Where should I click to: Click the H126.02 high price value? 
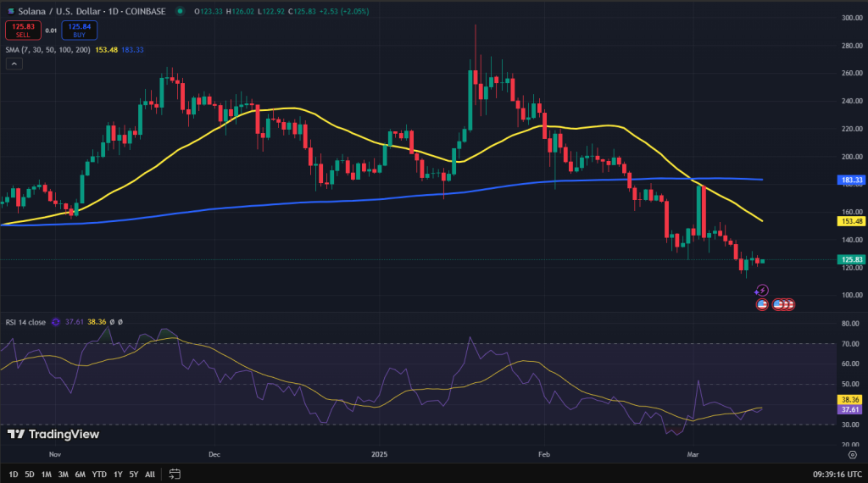pos(240,11)
